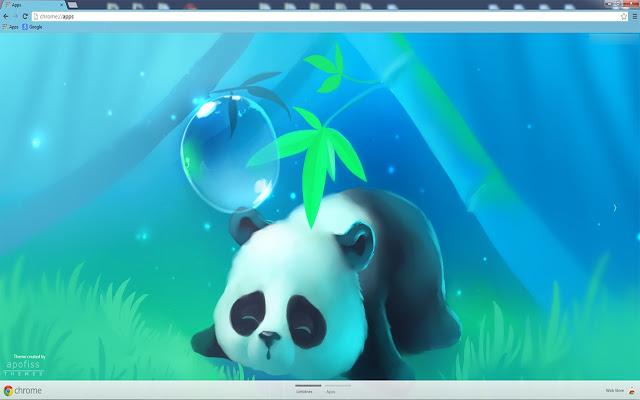Click the Web Store icon in bottom corner
The image size is (640, 400).
(632, 390)
